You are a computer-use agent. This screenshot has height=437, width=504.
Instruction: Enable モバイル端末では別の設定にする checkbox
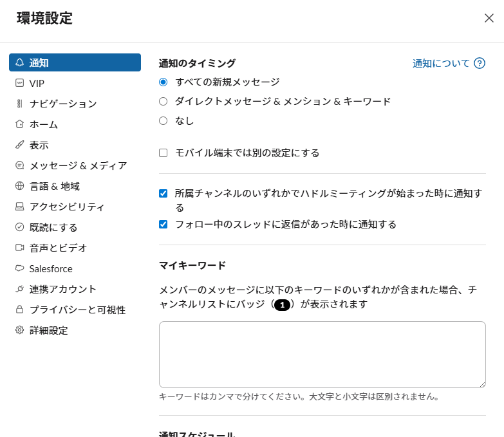(163, 153)
